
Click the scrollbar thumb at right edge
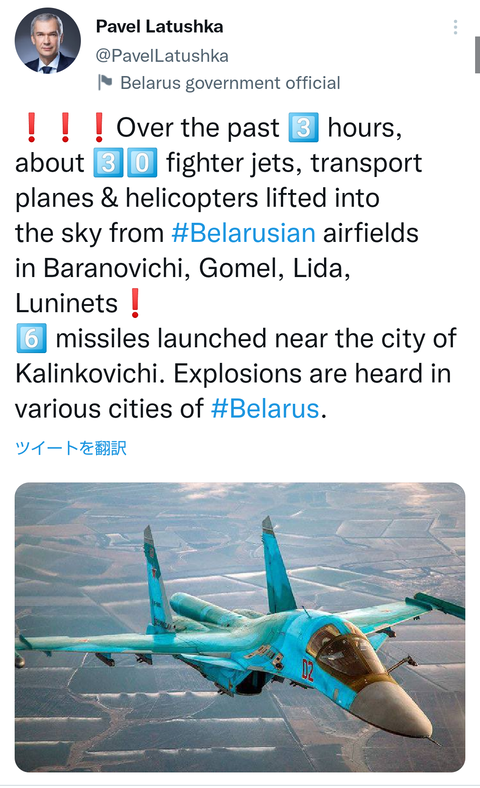[x=477, y=55]
